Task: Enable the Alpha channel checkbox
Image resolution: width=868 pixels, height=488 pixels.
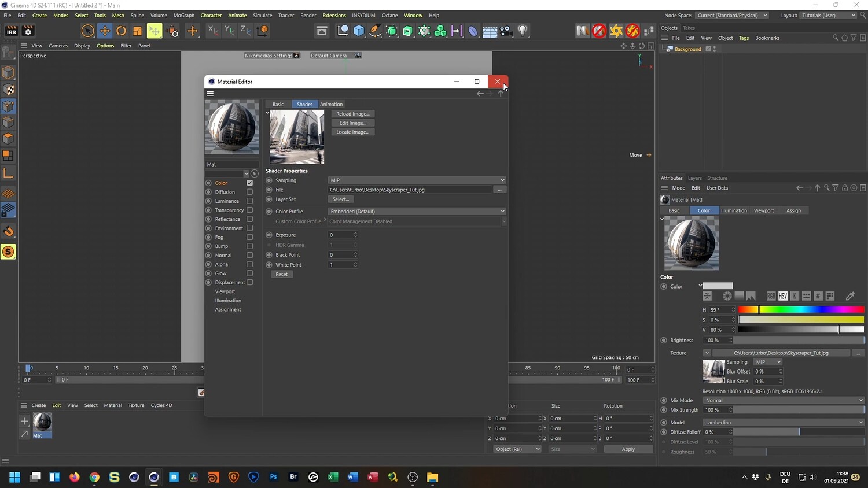Action: tap(249, 264)
